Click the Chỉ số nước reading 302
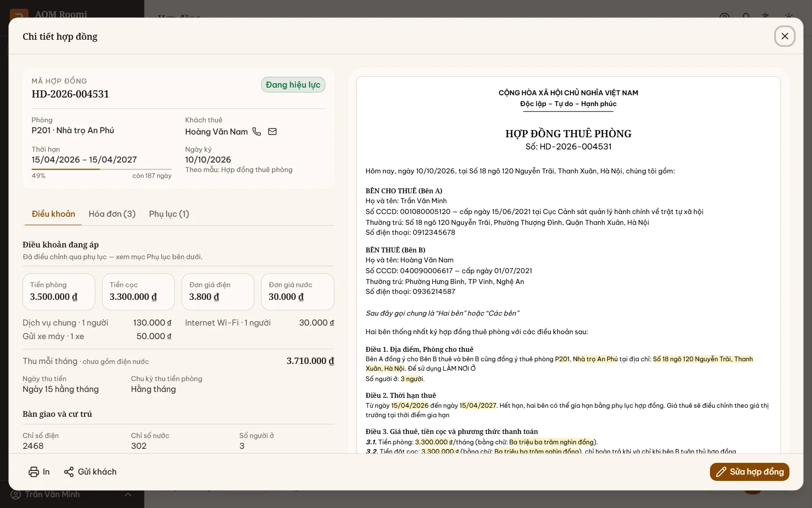 pyautogui.click(x=138, y=446)
